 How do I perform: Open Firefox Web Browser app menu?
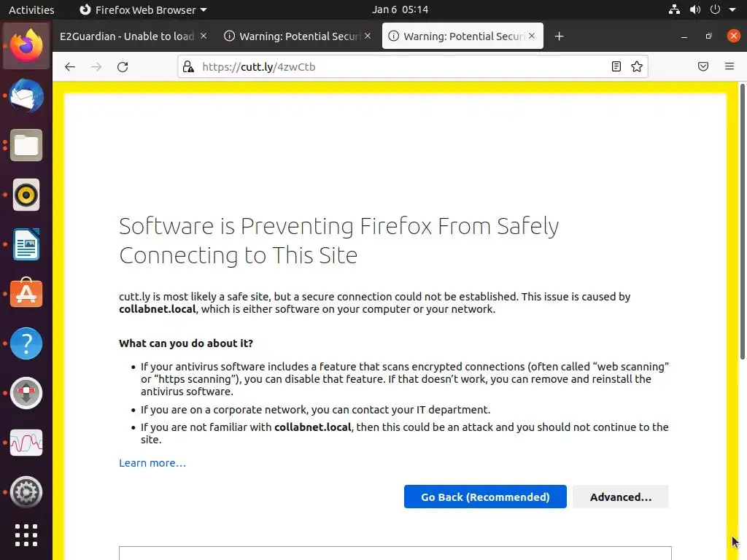[143, 10]
